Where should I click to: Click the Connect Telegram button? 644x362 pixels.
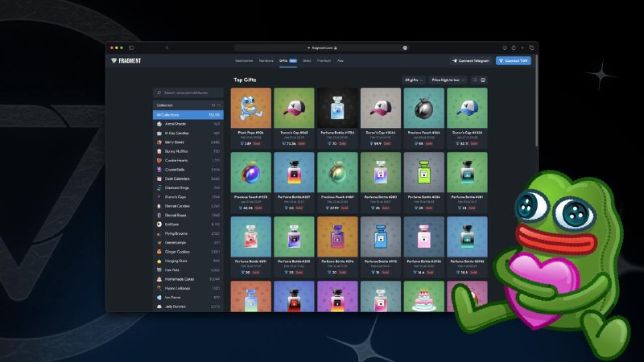[471, 61]
